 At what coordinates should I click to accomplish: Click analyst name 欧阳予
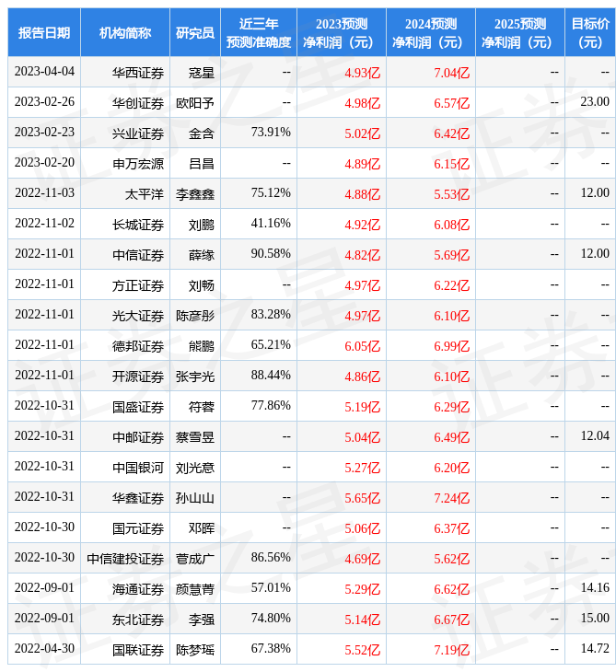click(x=195, y=103)
